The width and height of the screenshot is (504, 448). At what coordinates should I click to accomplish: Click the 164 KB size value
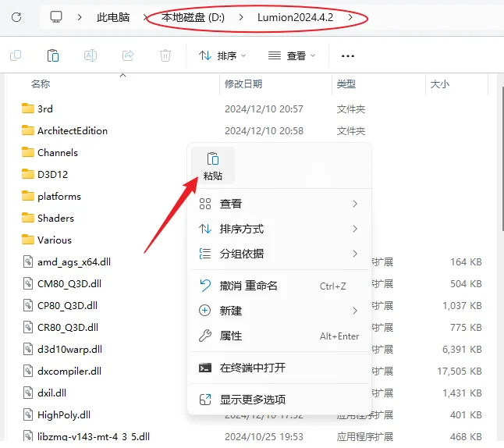coord(466,261)
